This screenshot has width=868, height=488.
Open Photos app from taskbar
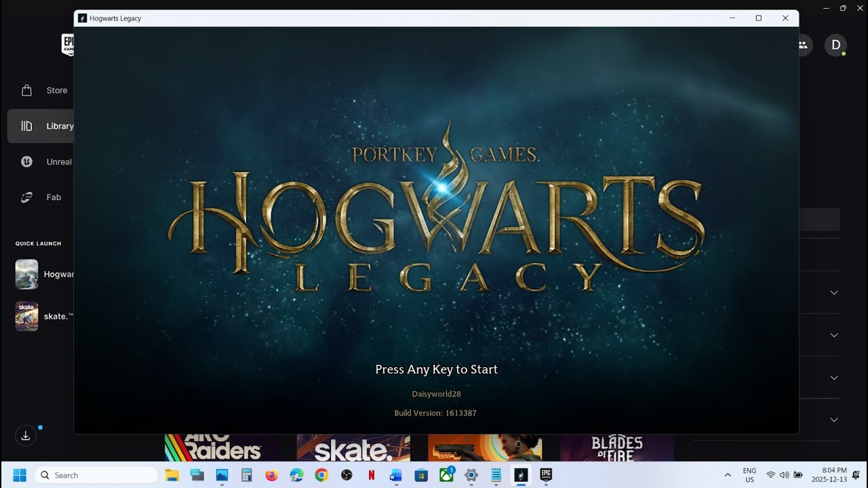point(222,475)
